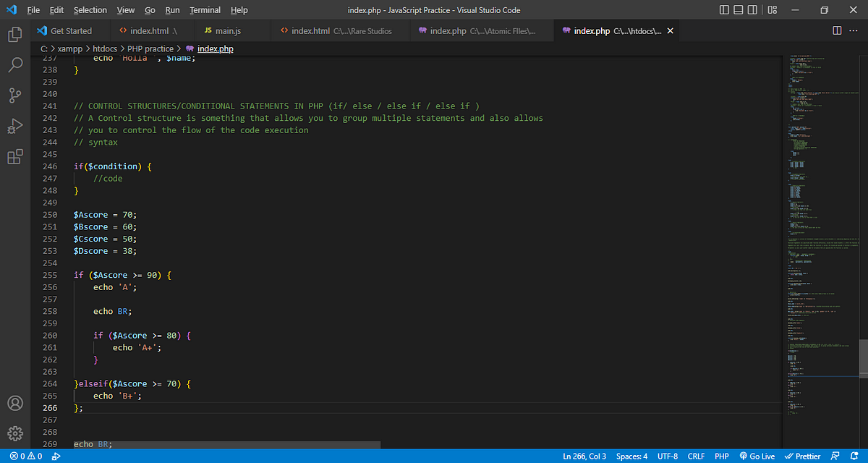Click 'echo BR;' on line 258
Viewport: 868px width, 463px height.
tap(114, 312)
